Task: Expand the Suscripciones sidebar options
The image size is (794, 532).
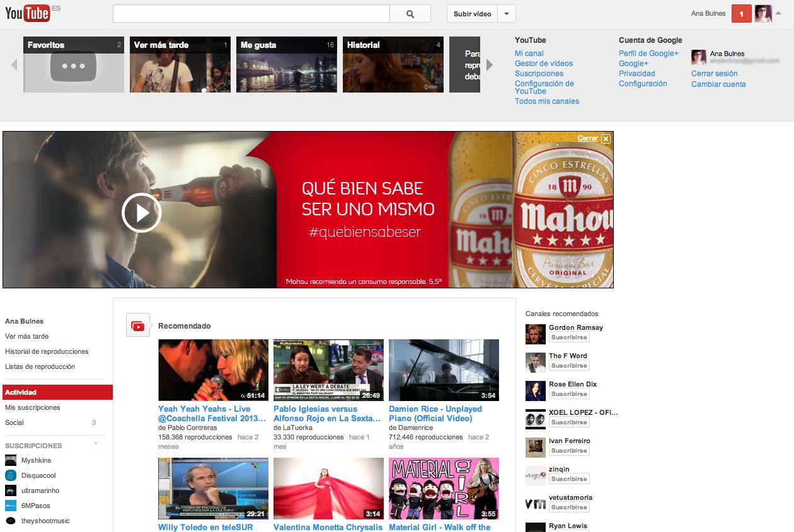Action: [96, 444]
